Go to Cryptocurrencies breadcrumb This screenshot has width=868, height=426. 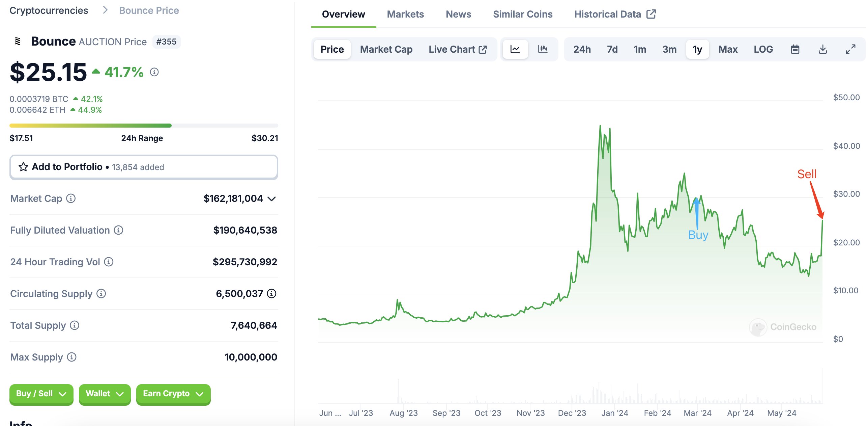pyautogui.click(x=49, y=10)
